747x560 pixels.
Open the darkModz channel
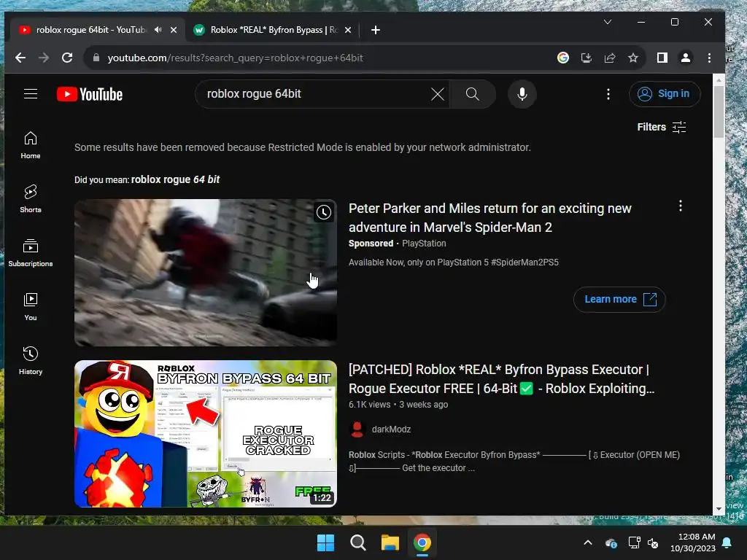pos(391,429)
